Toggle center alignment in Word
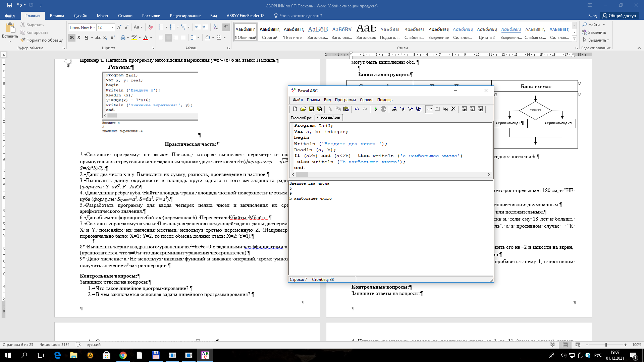The height and width of the screenshot is (362, 644). (168, 38)
